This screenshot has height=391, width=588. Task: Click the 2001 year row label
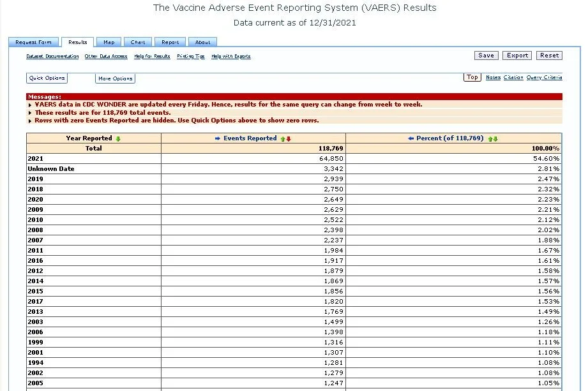click(35, 353)
